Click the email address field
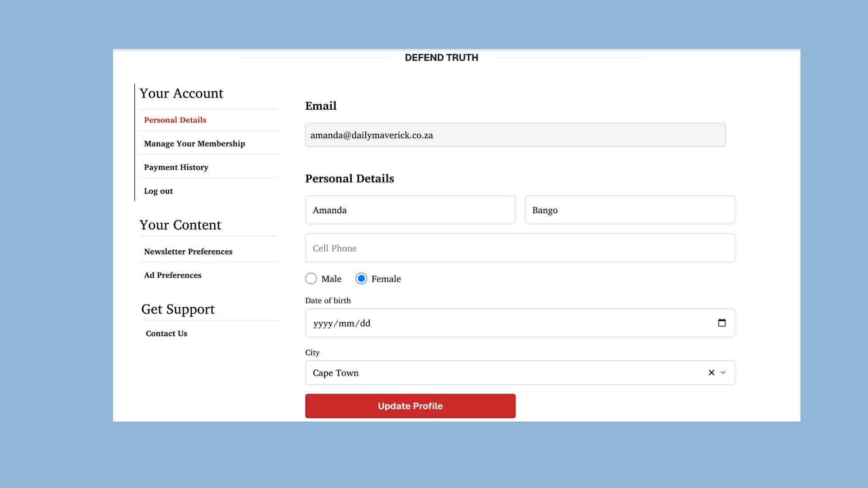This screenshot has height=488, width=868. click(x=515, y=135)
